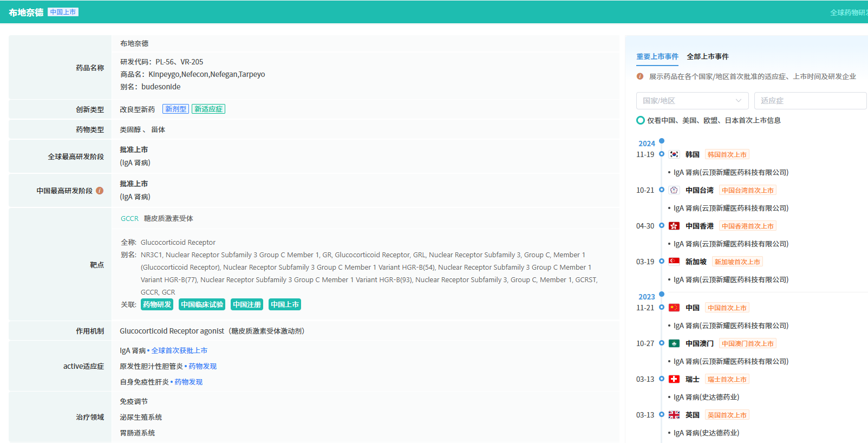Click the IgA 肾病 entry under 韩国
868x443 pixels.
(x=731, y=172)
